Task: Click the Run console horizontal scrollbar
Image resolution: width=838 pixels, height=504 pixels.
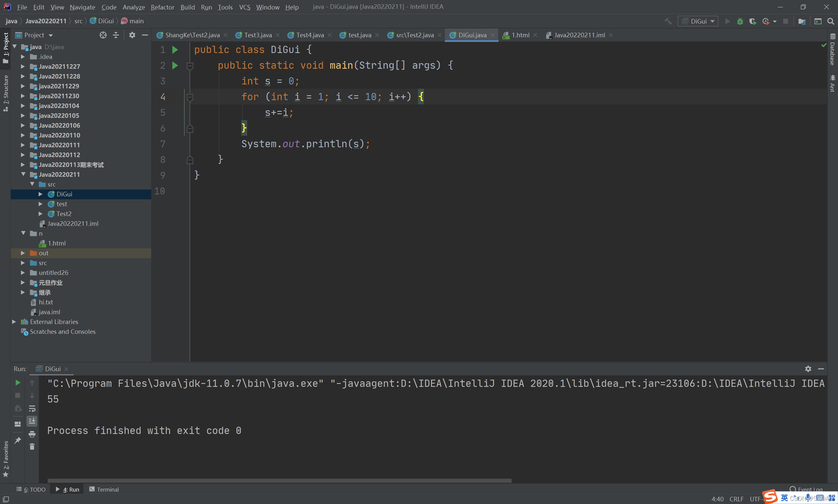Action: pos(279,480)
